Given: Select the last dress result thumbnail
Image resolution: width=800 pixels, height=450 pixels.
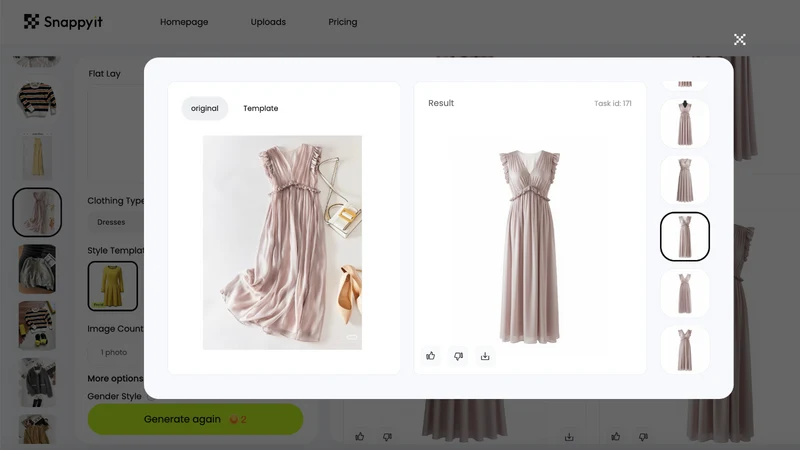Looking at the screenshot, I should [685, 350].
